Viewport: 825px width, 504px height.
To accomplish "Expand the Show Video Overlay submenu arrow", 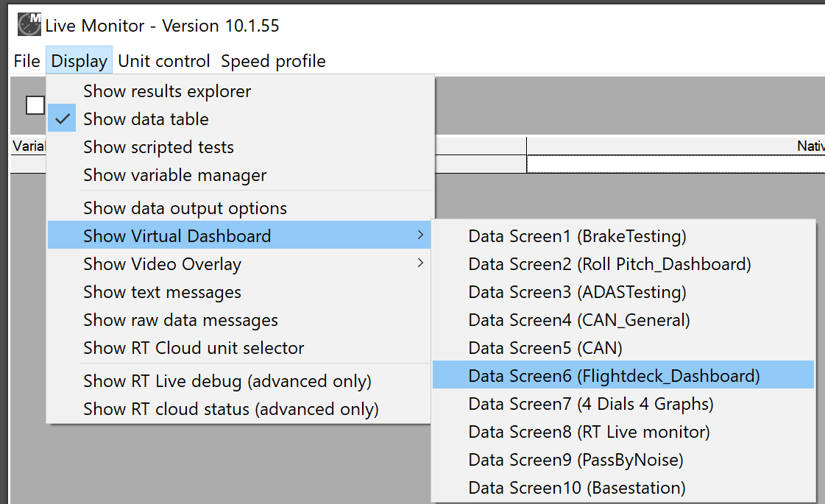I will [x=420, y=263].
